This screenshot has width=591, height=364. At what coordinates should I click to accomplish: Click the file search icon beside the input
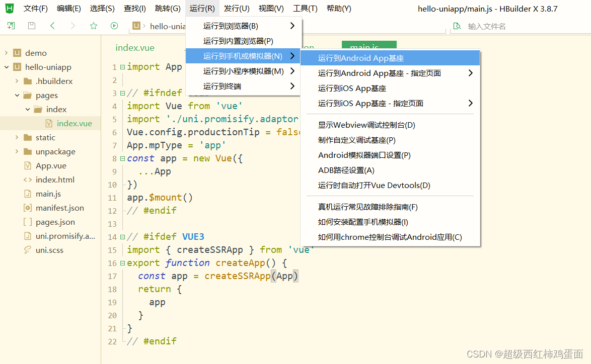(x=457, y=26)
